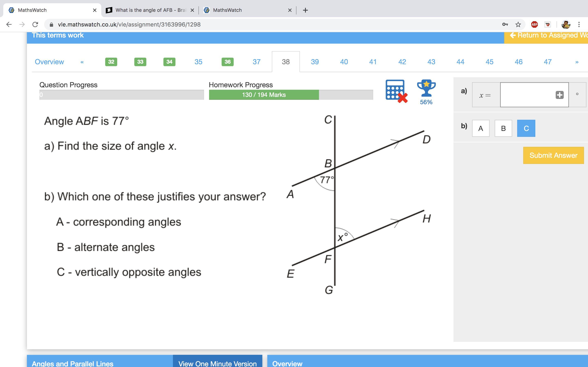Open Chrome three-dot menu

pyautogui.click(x=579, y=24)
